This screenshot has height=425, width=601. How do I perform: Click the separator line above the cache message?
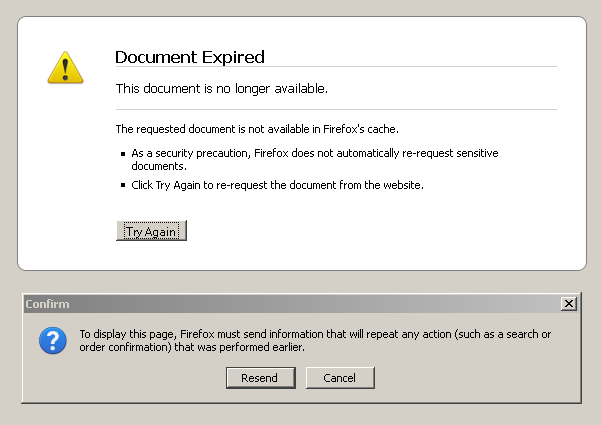point(336,109)
